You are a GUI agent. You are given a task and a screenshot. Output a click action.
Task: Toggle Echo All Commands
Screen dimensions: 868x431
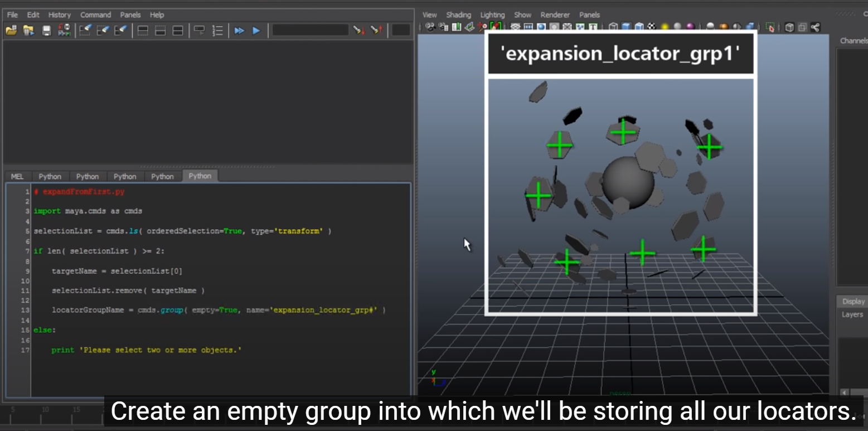(x=199, y=30)
